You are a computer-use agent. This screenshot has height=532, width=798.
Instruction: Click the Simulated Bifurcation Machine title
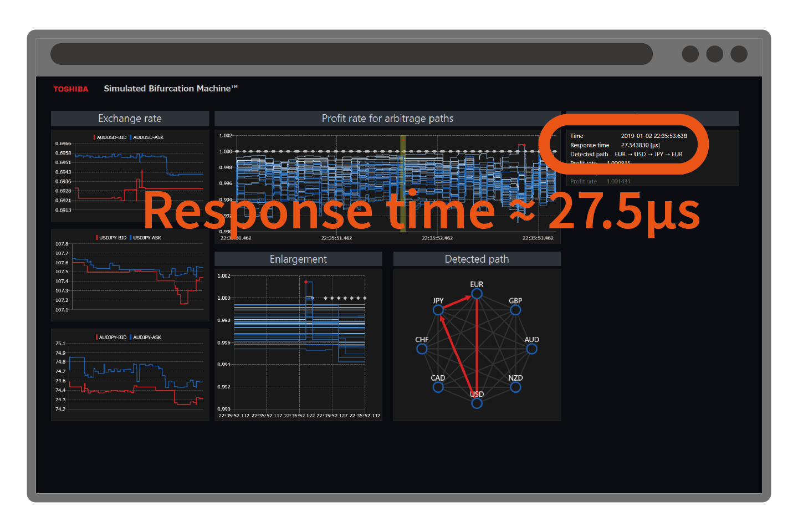point(171,89)
